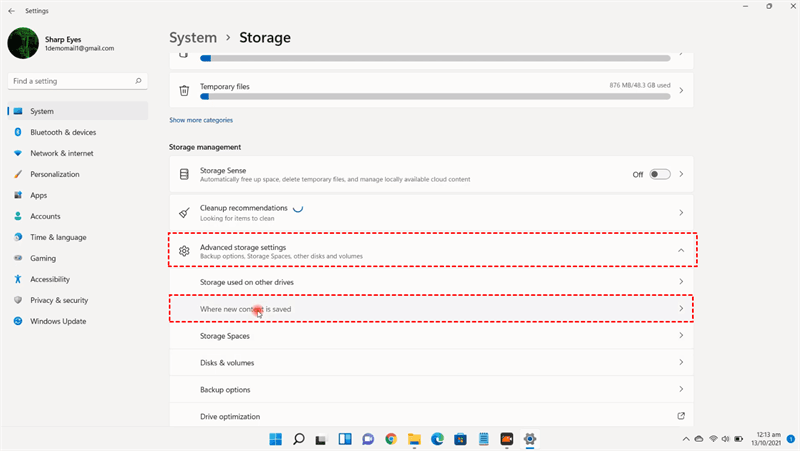
Task: Click System in the breadcrumb header
Action: tap(193, 38)
